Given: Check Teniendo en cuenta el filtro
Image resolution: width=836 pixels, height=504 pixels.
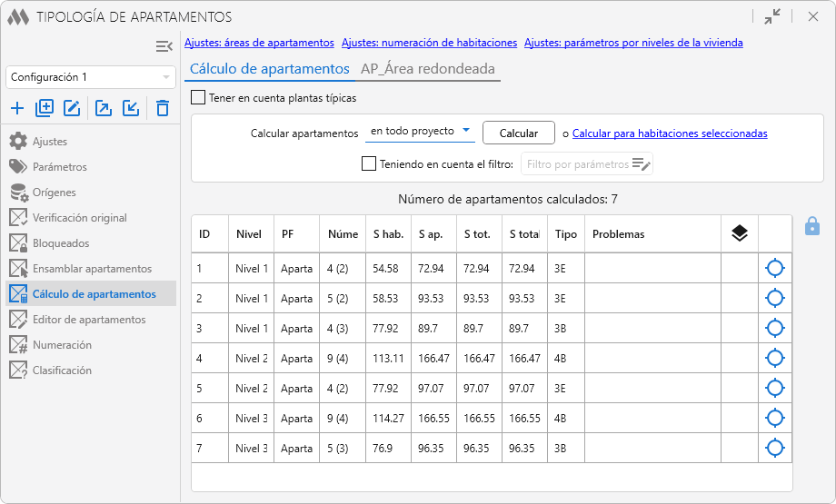Looking at the screenshot, I should point(369,164).
